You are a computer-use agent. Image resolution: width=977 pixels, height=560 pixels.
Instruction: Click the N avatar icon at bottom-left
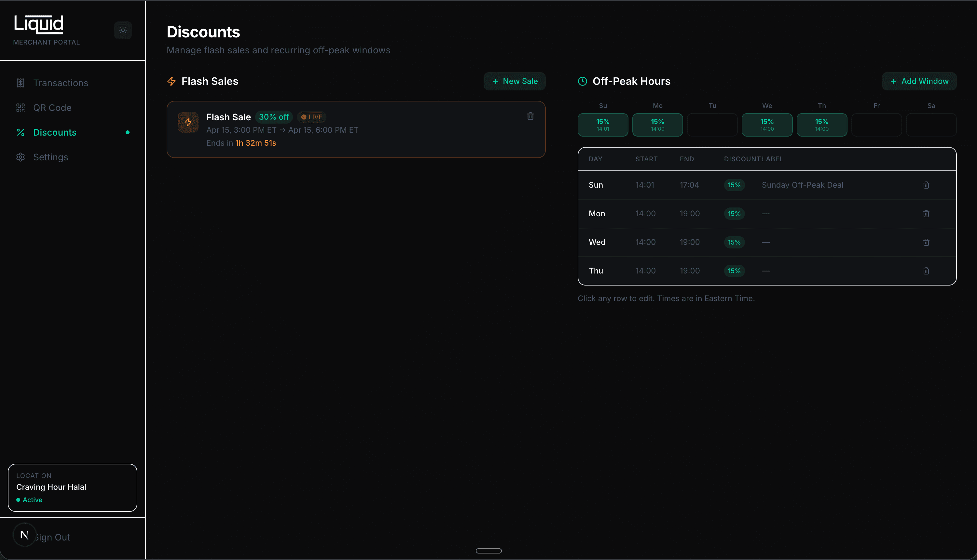tap(24, 535)
